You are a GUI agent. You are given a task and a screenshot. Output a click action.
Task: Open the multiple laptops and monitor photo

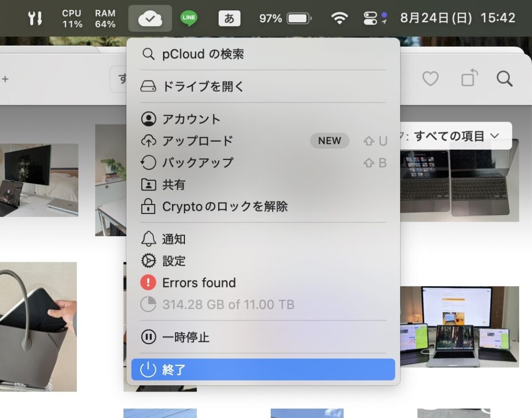tap(460, 327)
